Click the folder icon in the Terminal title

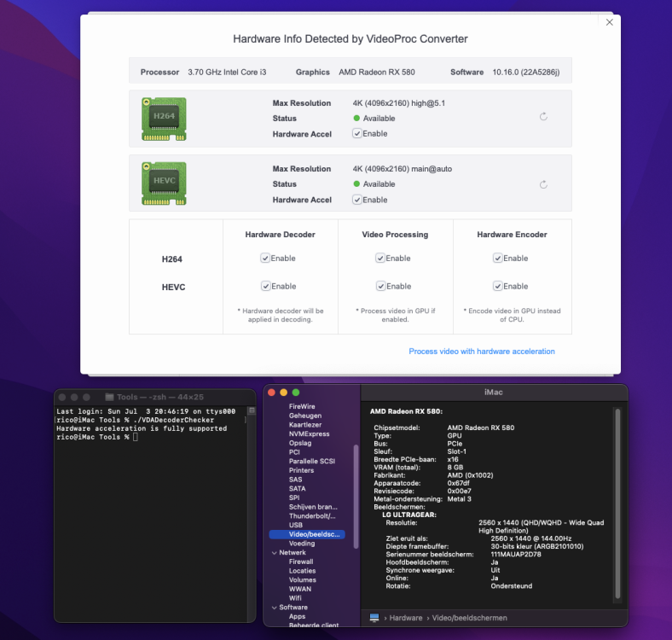[110, 397]
